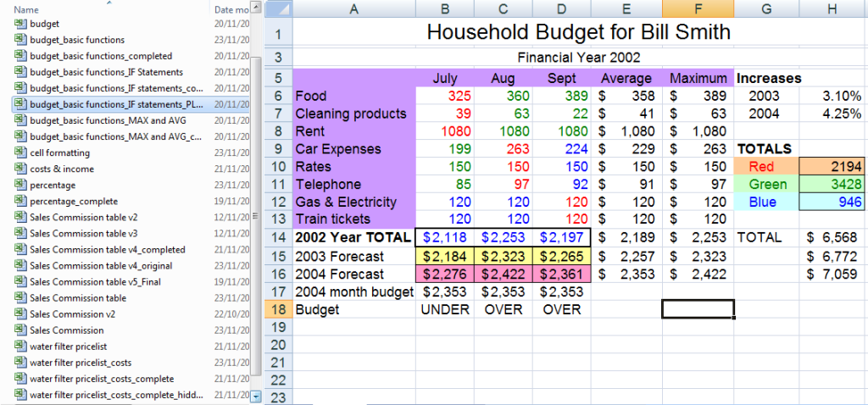Click the '2004 month budget' label cell
Viewport: 868px width, 405px height.
(353, 291)
